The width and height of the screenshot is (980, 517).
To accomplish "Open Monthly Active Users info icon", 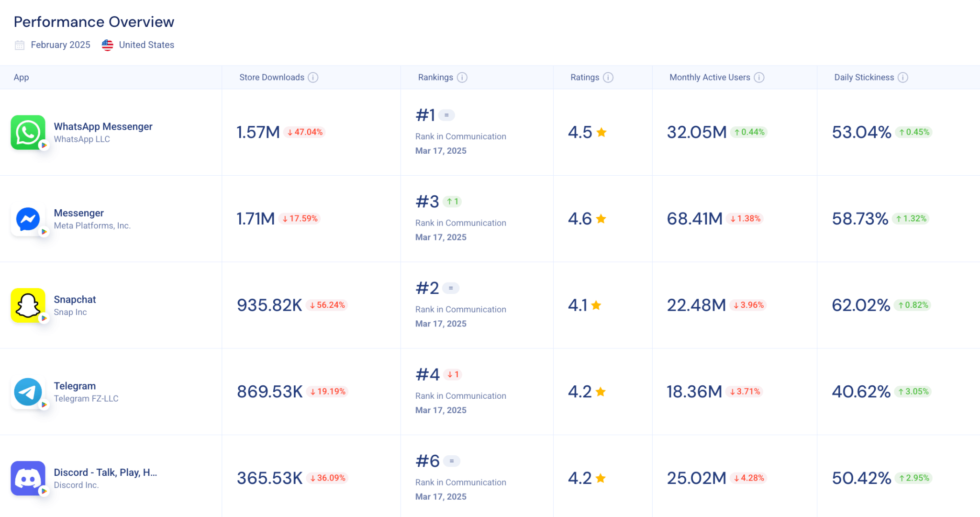I will pos(759,78).
